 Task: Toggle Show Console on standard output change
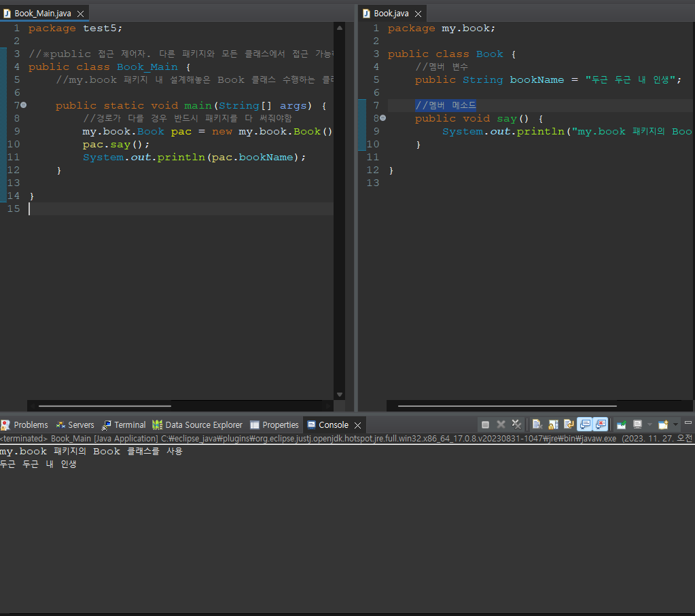tap(585, 424)
